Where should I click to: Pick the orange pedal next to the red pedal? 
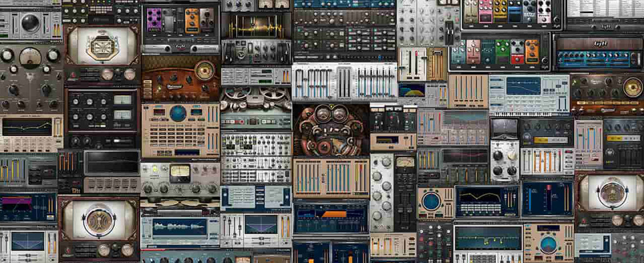click(x=532, y=52)
